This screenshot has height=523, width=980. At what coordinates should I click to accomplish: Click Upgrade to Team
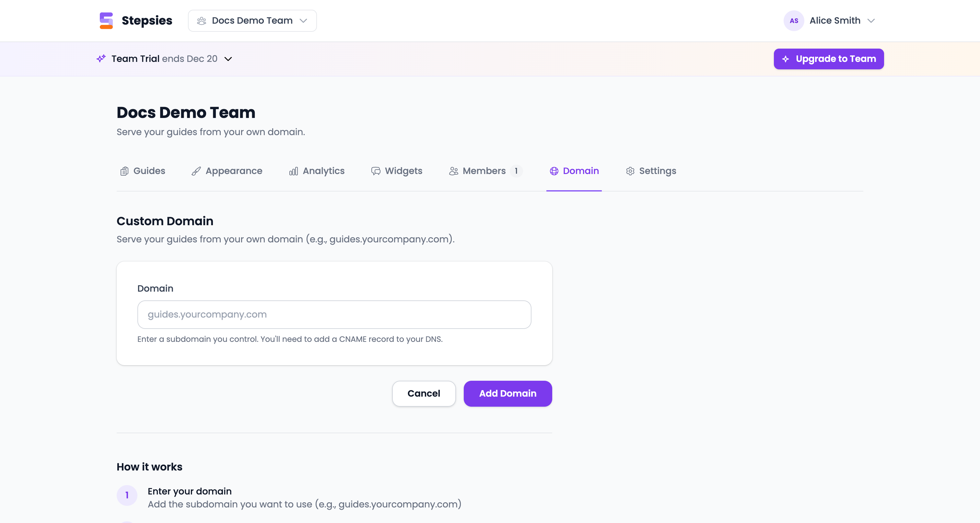tap(829, 59)
